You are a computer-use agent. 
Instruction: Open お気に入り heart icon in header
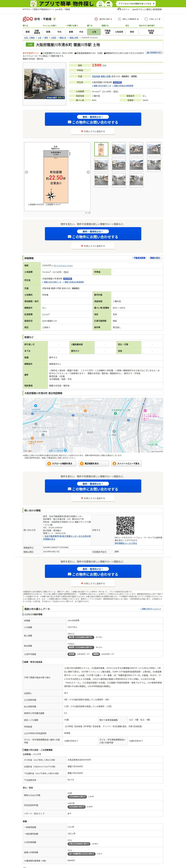click(146, 19)
